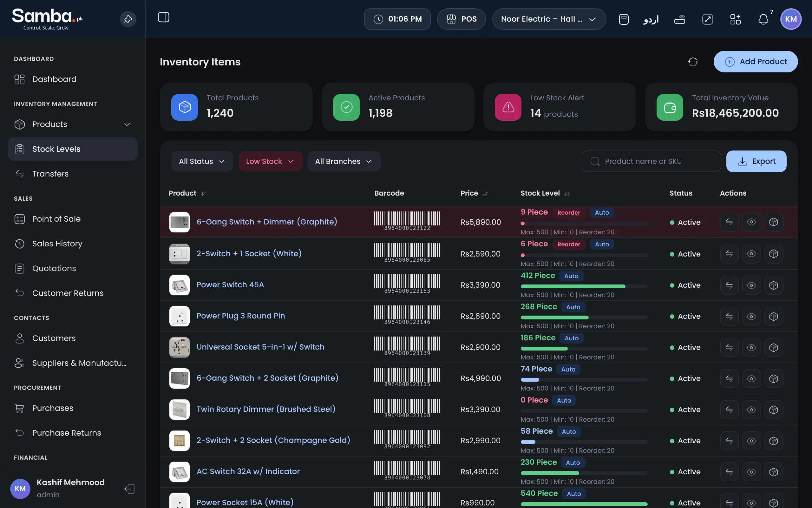
Task: Open the calculator icon in the header
Action: click(623, 19)
